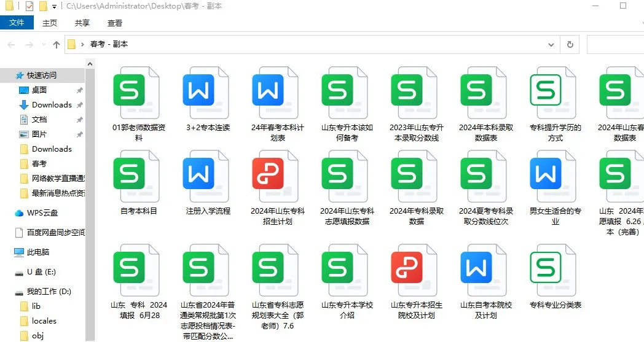644x342 pixels.
Task: Switch to the 共享 ribbon tab
Action: click(82, 23)
